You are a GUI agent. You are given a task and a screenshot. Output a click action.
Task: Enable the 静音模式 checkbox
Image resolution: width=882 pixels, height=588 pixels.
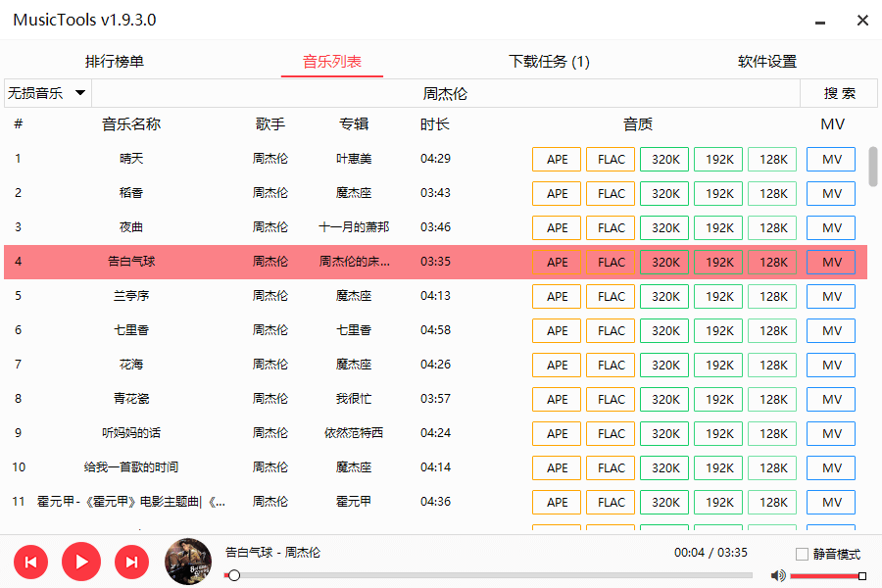[803, 554]
